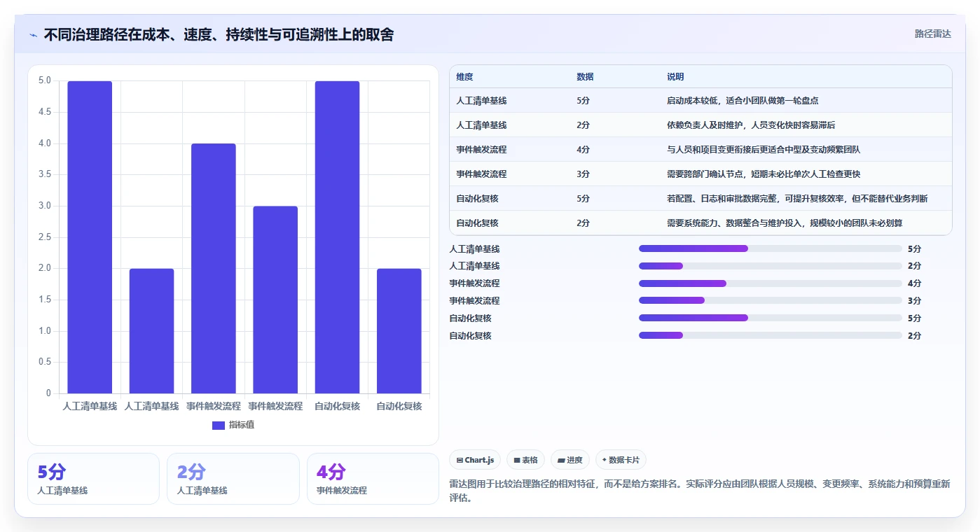Toggle the 指标值 legend color box
The height and width of the screenshot is (532, 980).
tap(219, 425)
